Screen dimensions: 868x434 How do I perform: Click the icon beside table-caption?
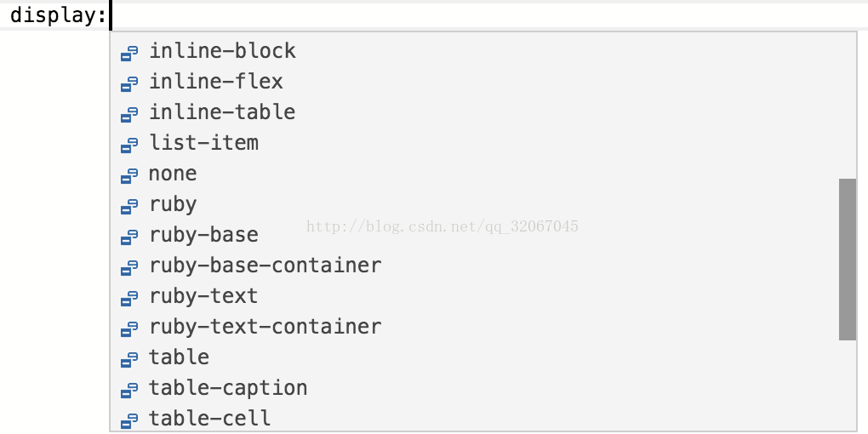129,390
